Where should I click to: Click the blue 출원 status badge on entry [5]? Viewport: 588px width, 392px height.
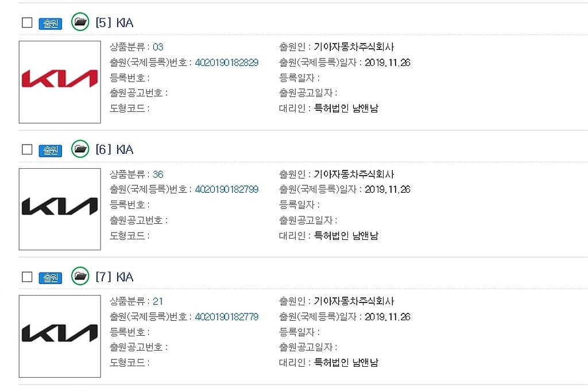pyautogui.click(x=51, y=23)
